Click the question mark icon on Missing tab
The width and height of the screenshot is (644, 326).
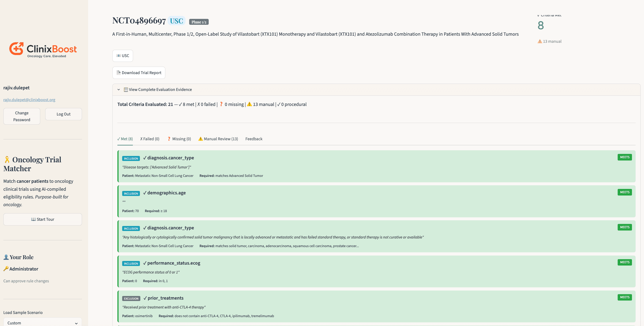[169, 139]
